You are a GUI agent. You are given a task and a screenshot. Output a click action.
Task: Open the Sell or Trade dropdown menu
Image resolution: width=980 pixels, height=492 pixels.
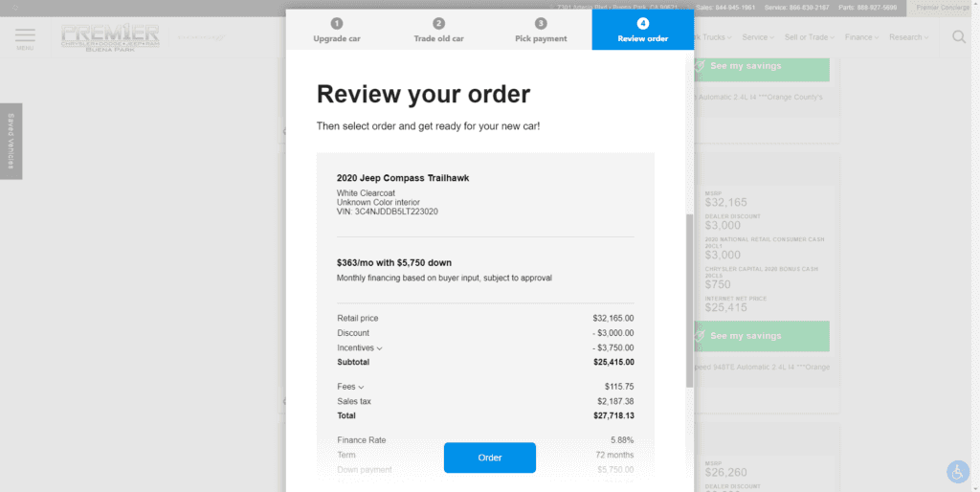[810, 37]
